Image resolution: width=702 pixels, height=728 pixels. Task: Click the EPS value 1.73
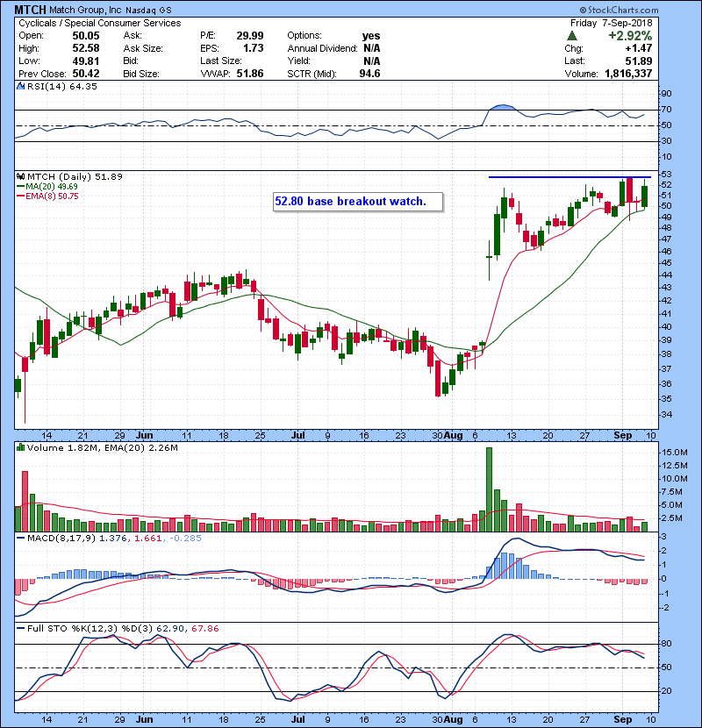(x=254, y=48)
